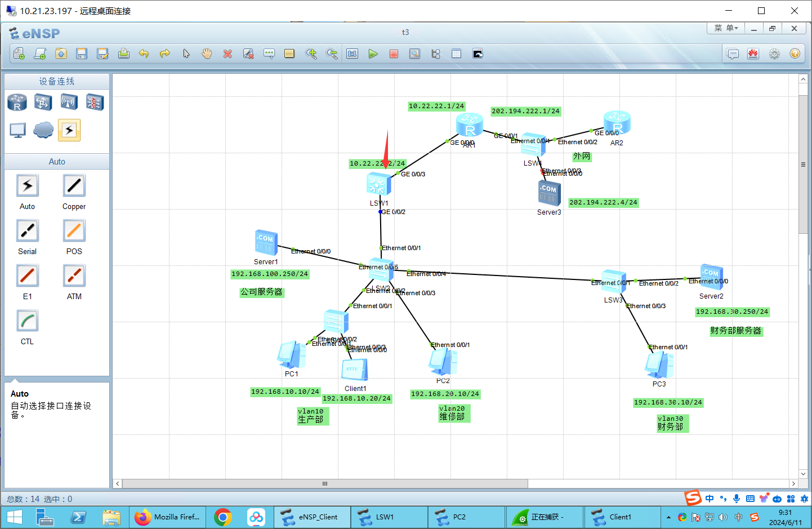Print the topology diagram
Image resolution: width=812 pixels, height=529 pixels.
(123, 54)
